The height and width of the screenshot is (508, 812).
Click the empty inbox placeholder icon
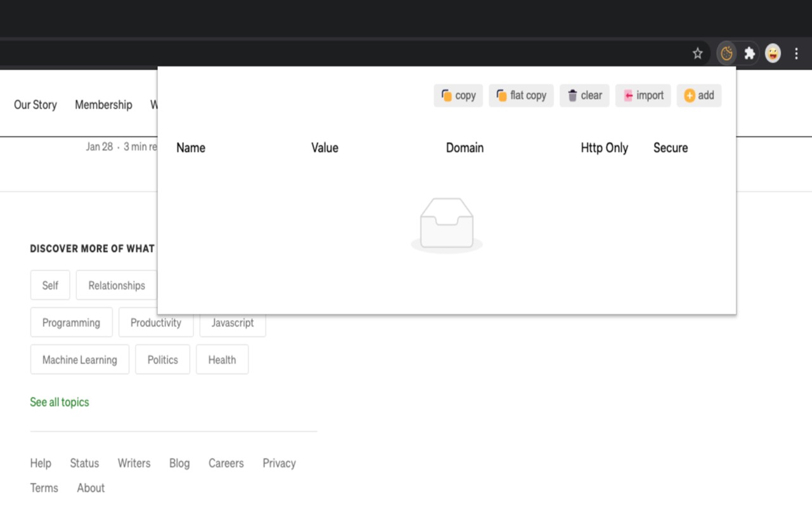(447, 225)
